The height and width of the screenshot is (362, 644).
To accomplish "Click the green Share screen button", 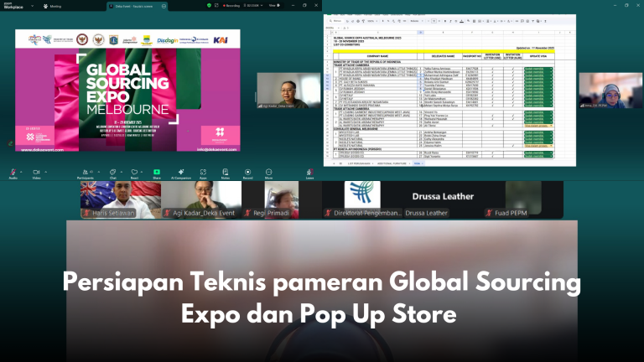I will point(157,173).
